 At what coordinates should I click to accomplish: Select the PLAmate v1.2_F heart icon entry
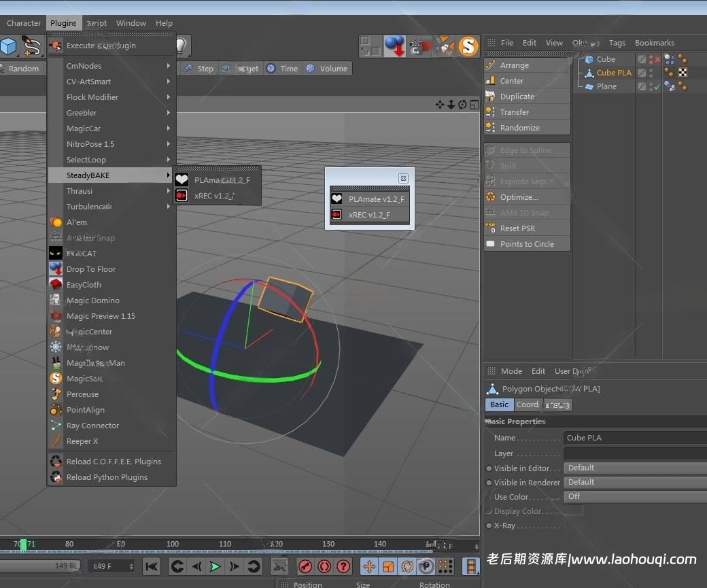coord(370,199)
